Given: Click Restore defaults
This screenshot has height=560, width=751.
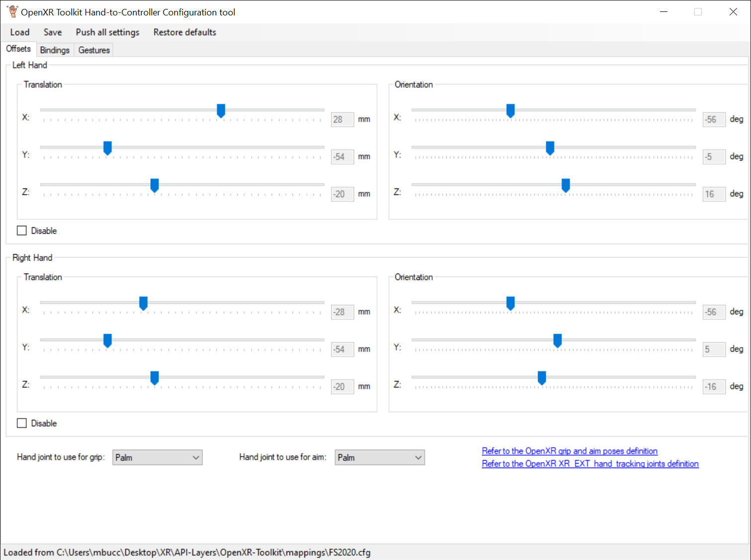Looking at the screenshot, I should point(184,32).
